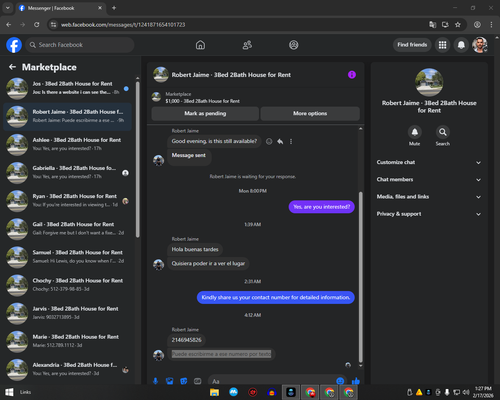Select the phone number message '2146945826'
The width and height of the screenshot is (500, 400).
pos(186,340)
